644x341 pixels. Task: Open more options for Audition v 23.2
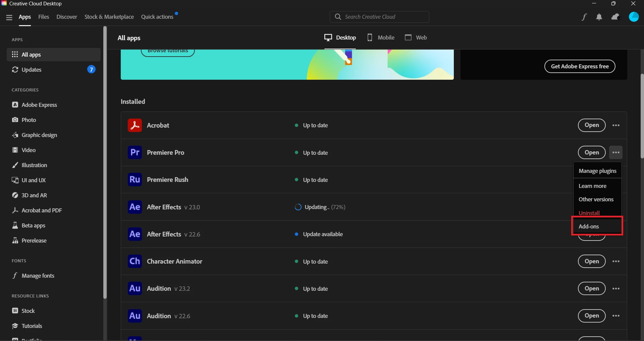click(x=616, y=288)
